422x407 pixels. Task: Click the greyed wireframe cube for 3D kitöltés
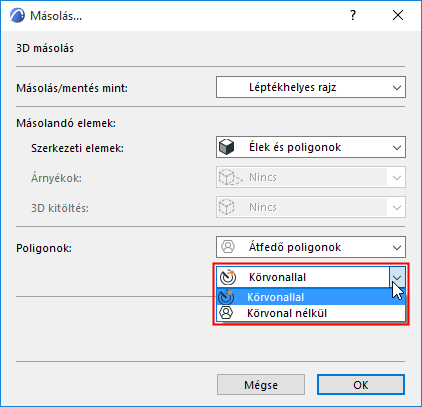pos(227,207)
